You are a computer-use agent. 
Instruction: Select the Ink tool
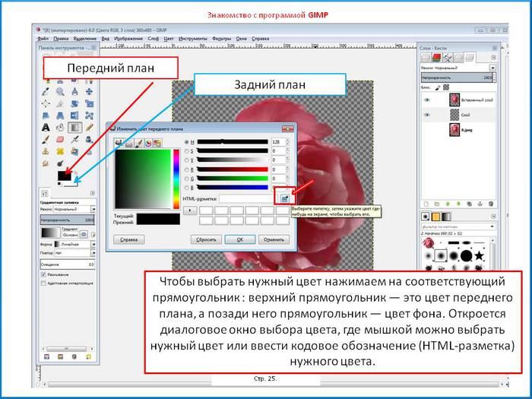[89, 139]
